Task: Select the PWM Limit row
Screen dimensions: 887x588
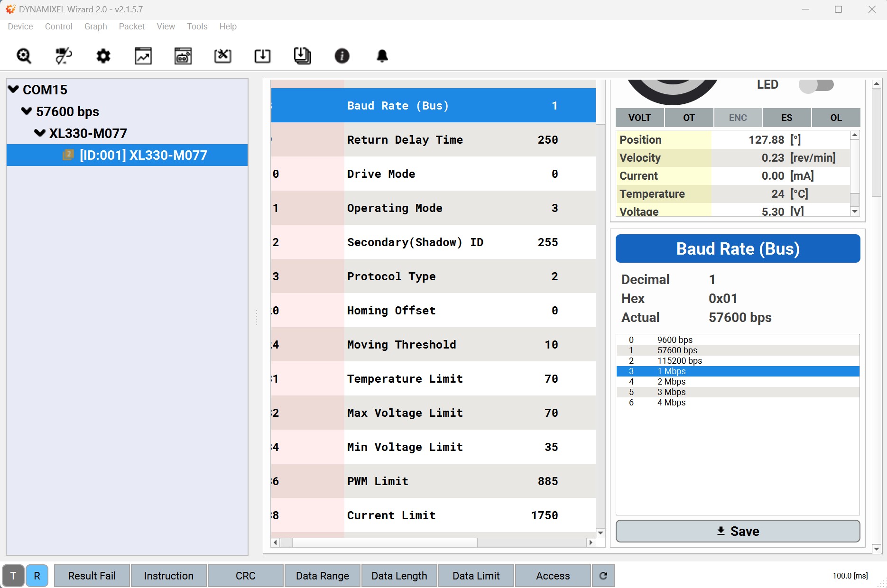Action: (x=434, y=481)
